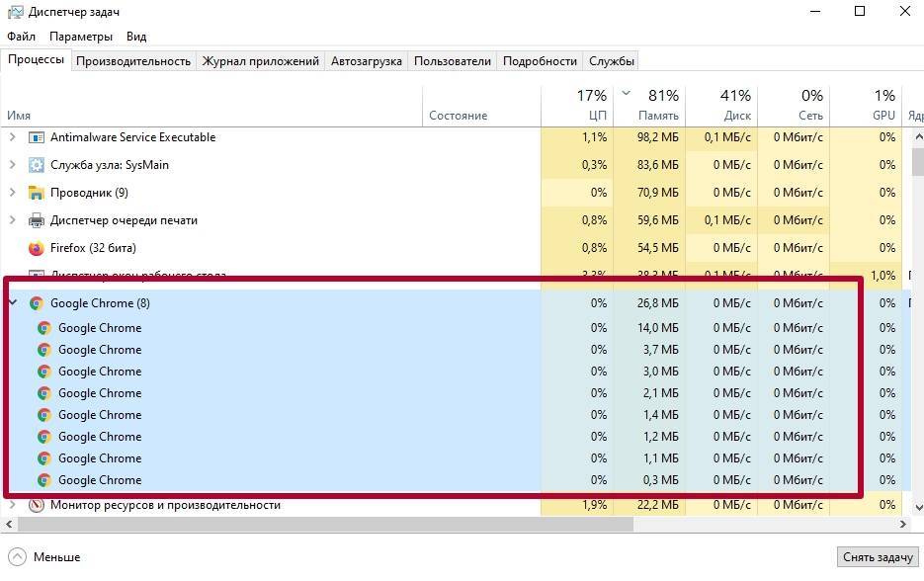The image size is (924, 581).
Task: Open the Автозагрузка tab
Action: tap(366, 61)
